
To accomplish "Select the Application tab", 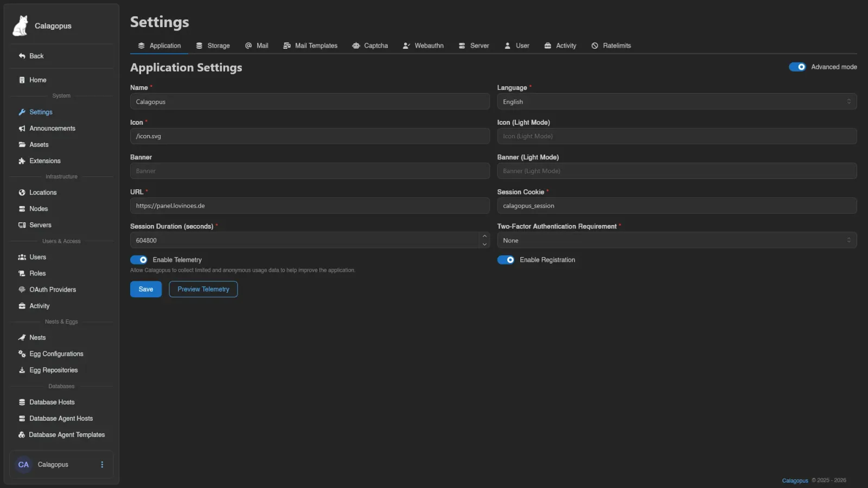I will pos(159,46).
